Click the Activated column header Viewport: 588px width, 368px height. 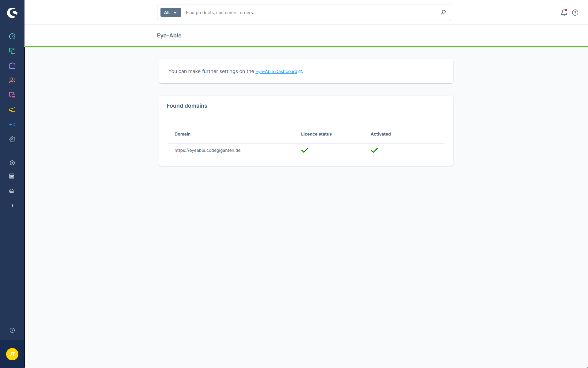tap(381, 134)
